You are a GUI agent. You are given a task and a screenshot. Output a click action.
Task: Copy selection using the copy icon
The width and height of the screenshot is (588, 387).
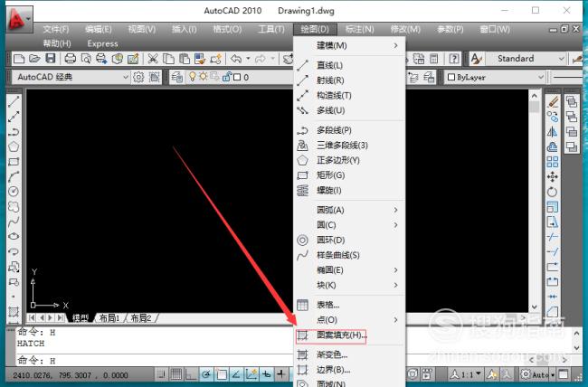tap(169, 59)
